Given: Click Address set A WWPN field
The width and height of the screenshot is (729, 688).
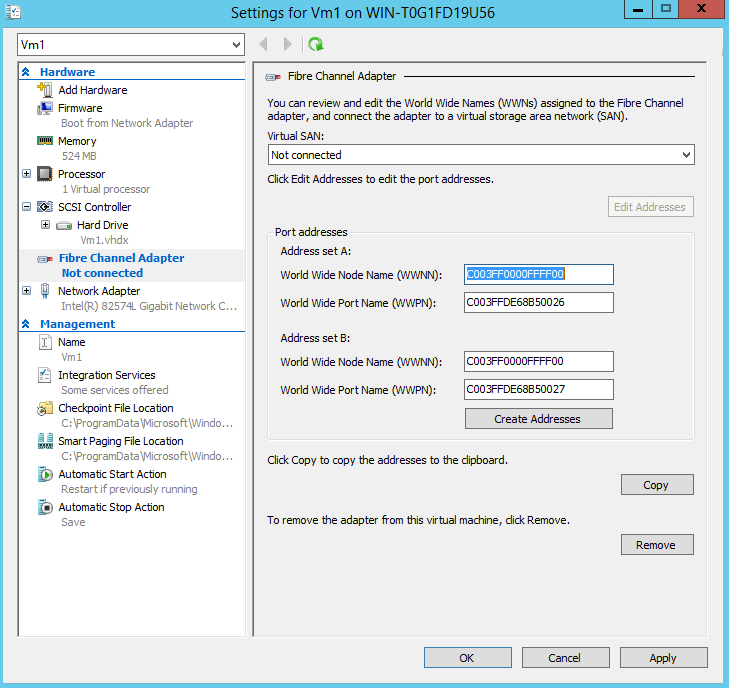Looking at the screenshot, I should point(538,303).
